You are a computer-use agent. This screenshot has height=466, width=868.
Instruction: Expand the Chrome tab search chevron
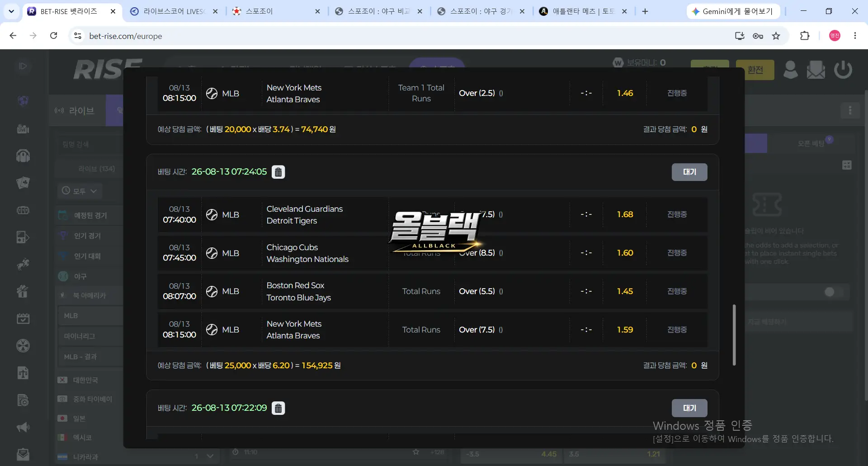pos(11,11)
